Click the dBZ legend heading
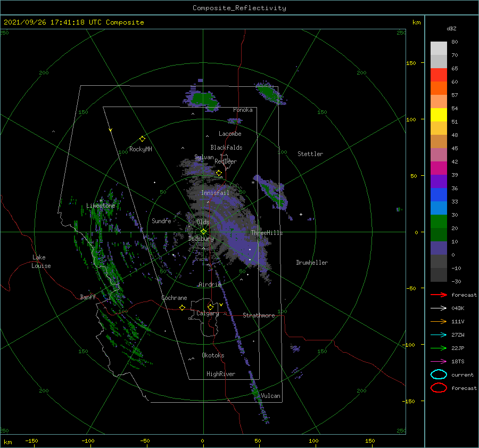This screenshot has width=479, height=448. click(x=451, y=28)
